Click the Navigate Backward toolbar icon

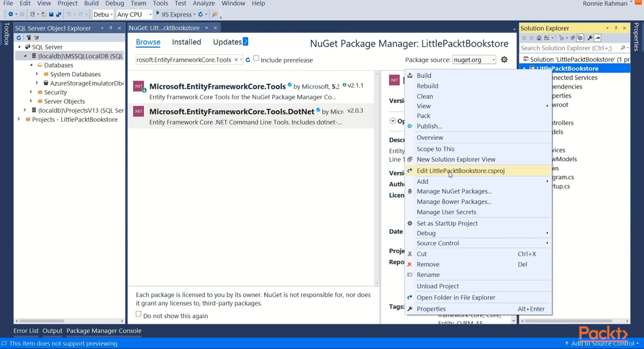tap(11, 14)
